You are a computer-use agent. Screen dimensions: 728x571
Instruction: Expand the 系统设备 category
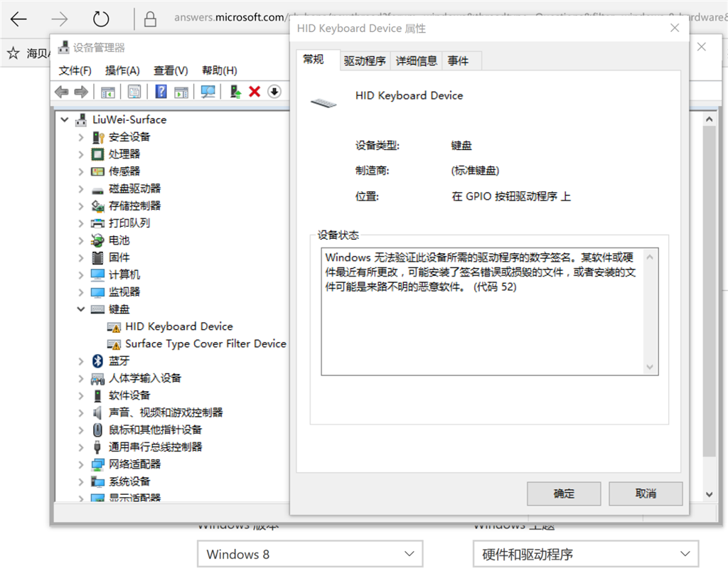[x=81, y=482]
